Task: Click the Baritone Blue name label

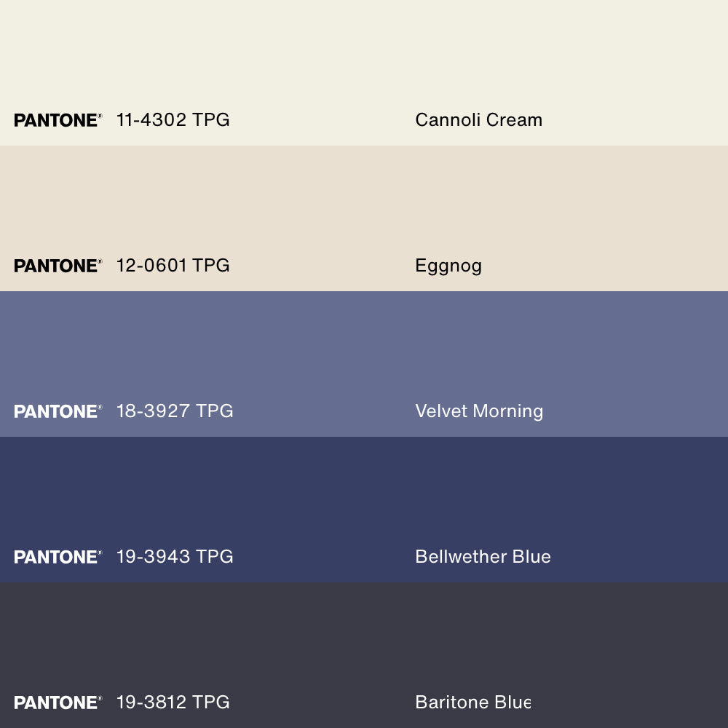Action: pos(472,703)
